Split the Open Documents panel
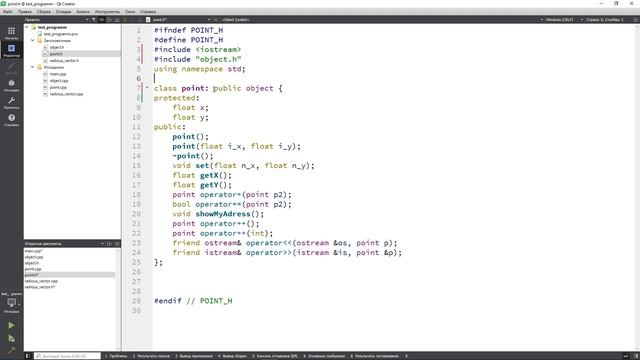This screenshot has height=360, width=640. click(x=109, y=244)
